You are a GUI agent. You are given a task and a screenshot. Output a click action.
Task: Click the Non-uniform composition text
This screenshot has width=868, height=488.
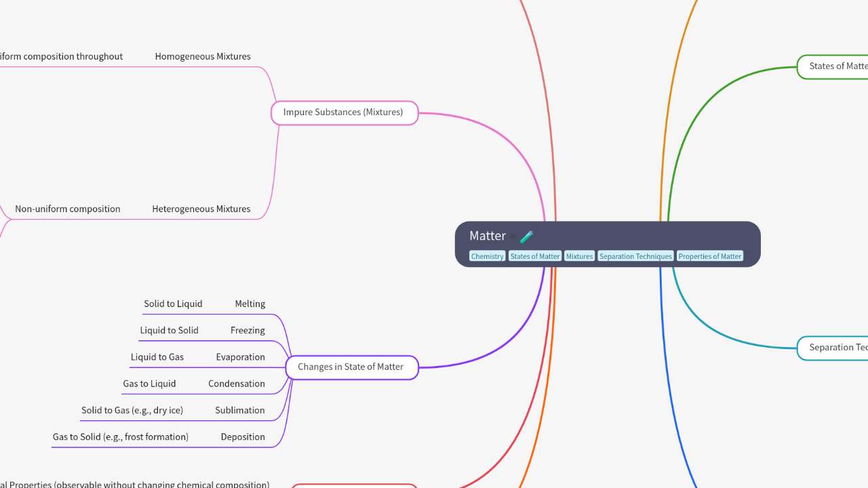tap(68, 209)
